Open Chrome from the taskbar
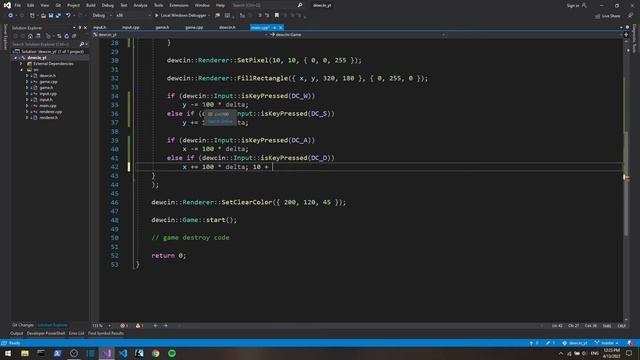640x360 pixels. [156, 353]
